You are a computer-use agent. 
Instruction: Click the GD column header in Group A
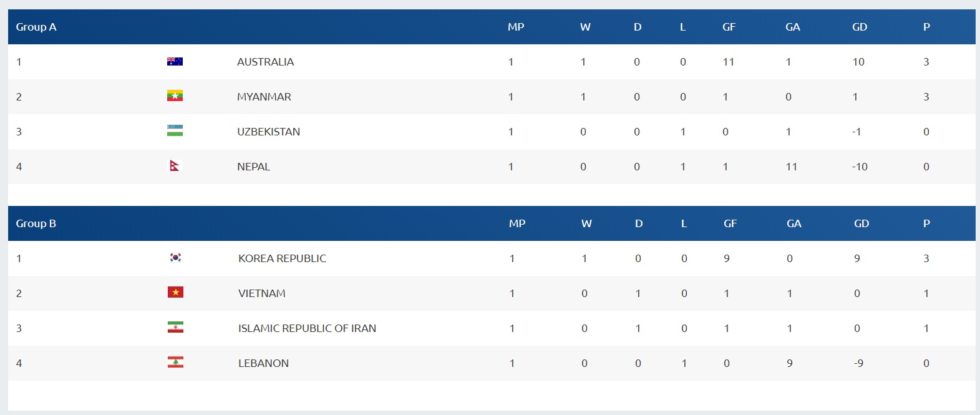coord(860,27)
